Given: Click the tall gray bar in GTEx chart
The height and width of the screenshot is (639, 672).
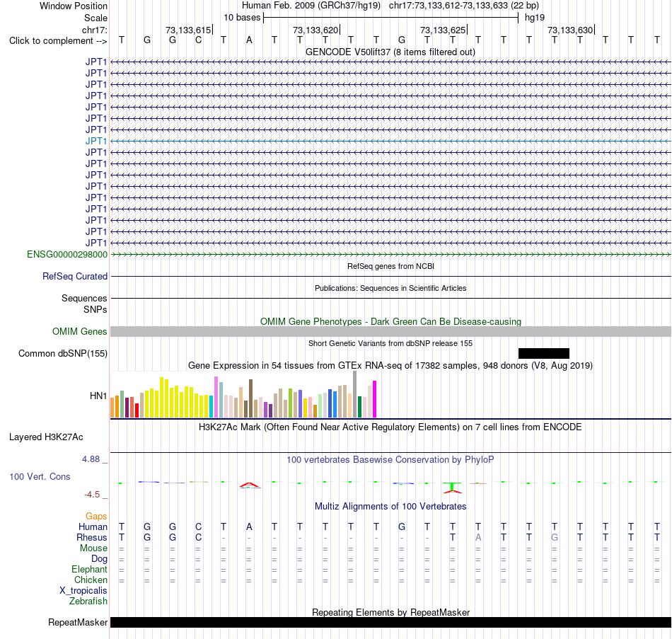Looking at the screenshot, I should [x=355, y=394].
